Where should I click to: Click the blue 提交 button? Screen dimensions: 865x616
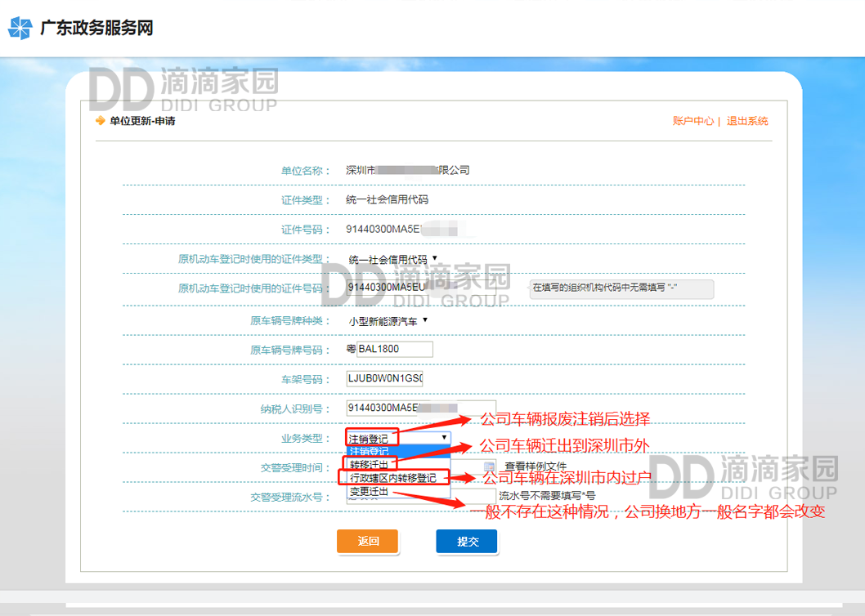point(467,541)
